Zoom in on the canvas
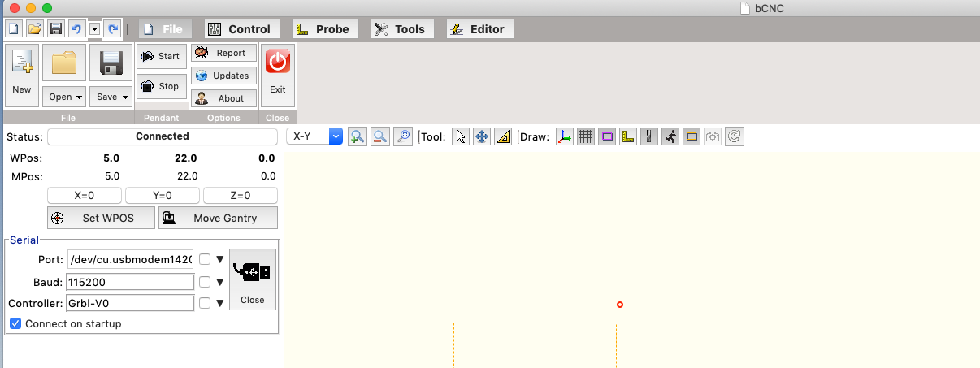 point(357,136)
